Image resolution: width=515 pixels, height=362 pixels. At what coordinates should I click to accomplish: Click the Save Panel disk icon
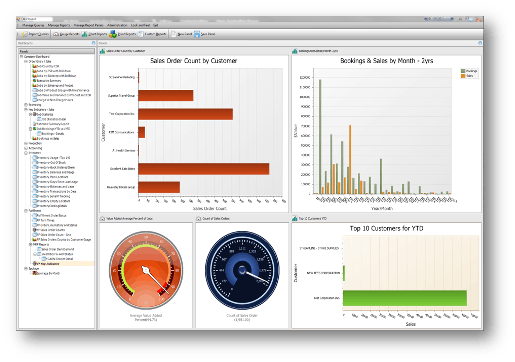point(197,34)
